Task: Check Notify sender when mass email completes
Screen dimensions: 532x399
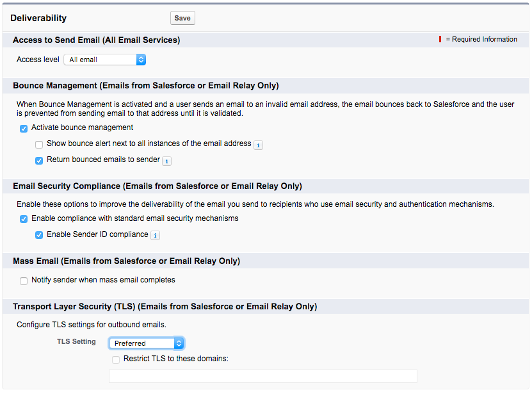Action: point(24,281)
